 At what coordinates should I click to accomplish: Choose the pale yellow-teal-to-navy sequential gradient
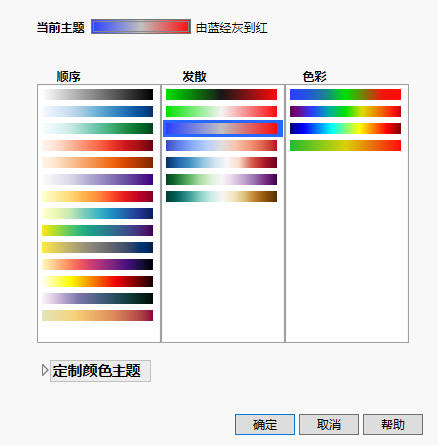[x=98, y=213]
